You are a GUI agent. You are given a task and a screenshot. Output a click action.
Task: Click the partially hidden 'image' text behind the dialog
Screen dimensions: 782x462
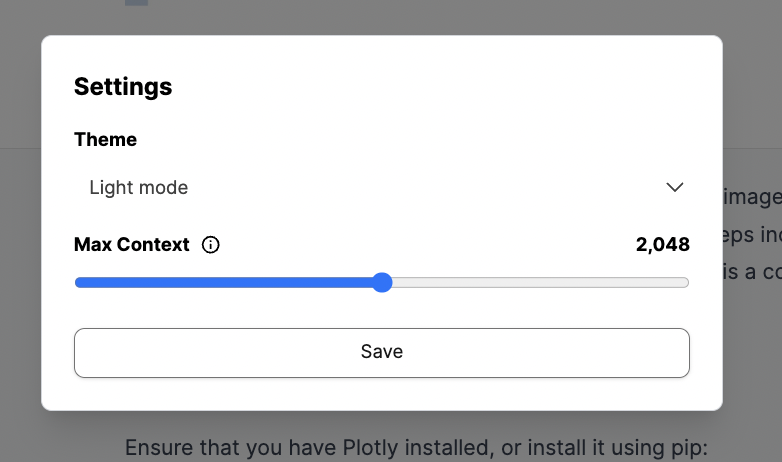click(750, 196)
